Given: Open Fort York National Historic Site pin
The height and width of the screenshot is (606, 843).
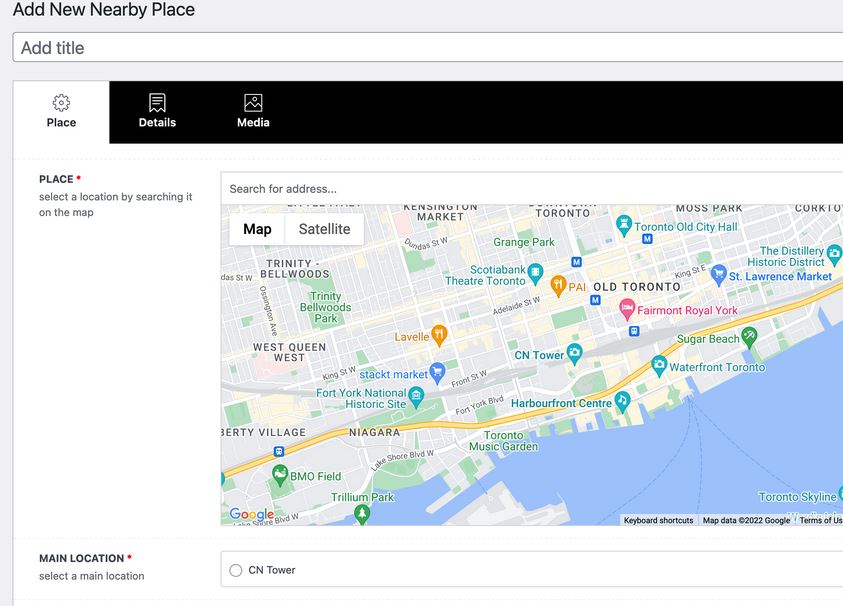Looking at the screenshot, I should tap(416, 397).
